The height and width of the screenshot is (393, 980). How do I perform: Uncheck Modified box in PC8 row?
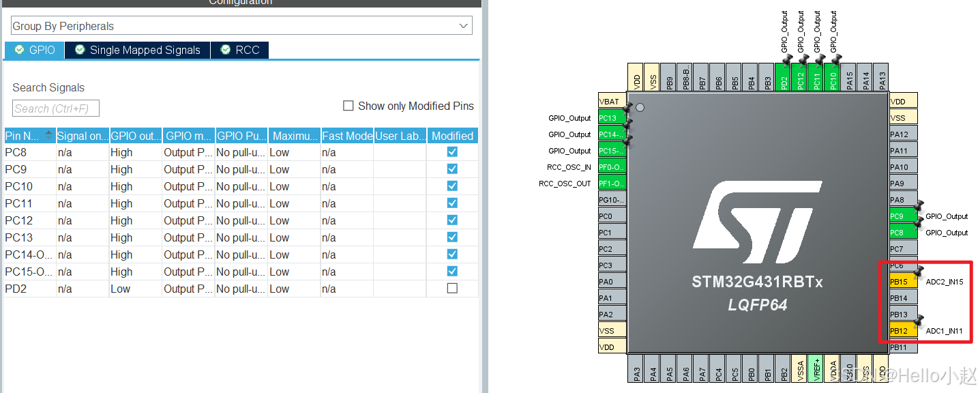[x=452, y=152]
